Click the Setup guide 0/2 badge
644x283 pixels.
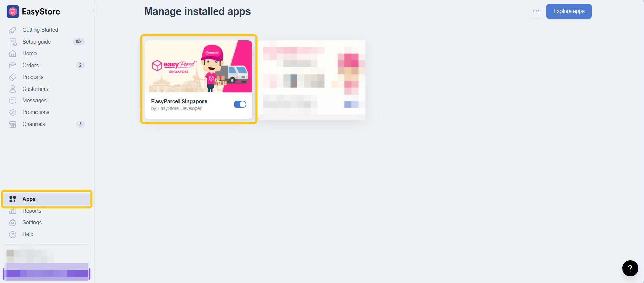79,42
